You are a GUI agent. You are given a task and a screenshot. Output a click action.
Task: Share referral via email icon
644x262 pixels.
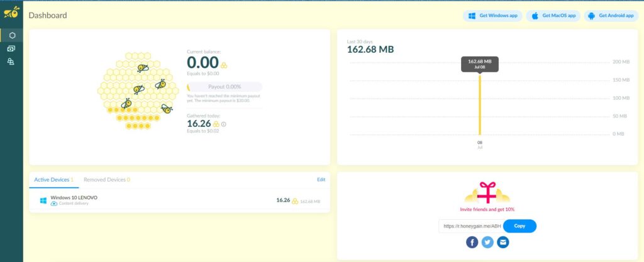pos(502,243)
